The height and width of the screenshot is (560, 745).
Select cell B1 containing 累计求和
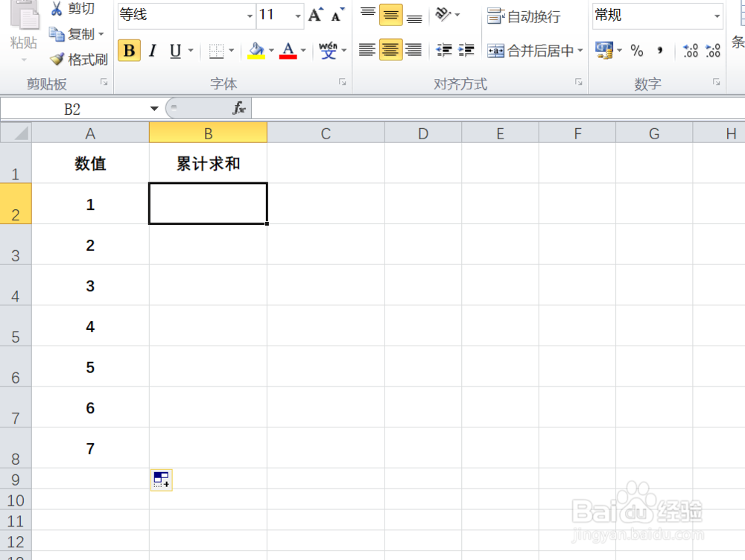point(208,163)
